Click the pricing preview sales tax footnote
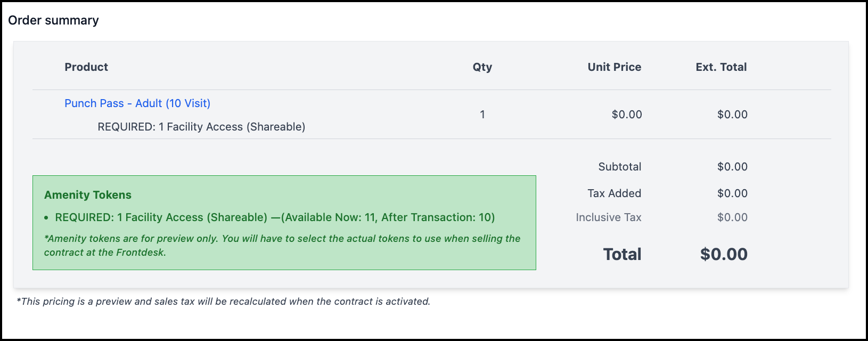The image size is (868, 341). click(x=224, y=302)
